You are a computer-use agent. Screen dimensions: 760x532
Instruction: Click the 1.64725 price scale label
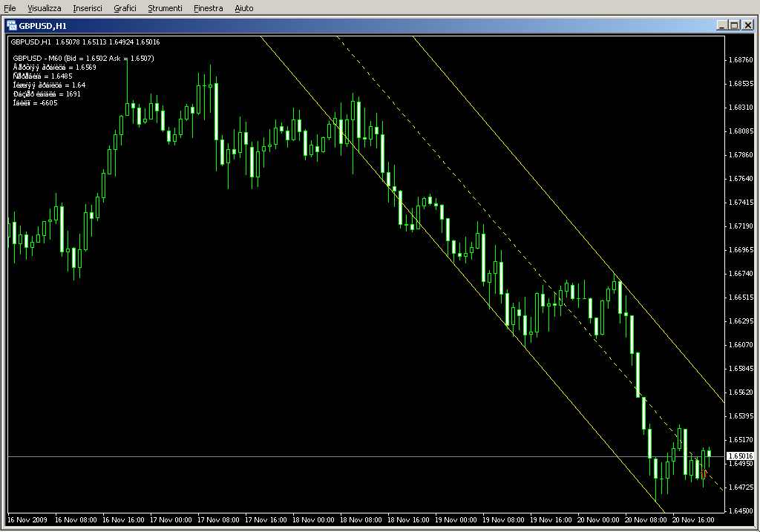pos(741,487)
